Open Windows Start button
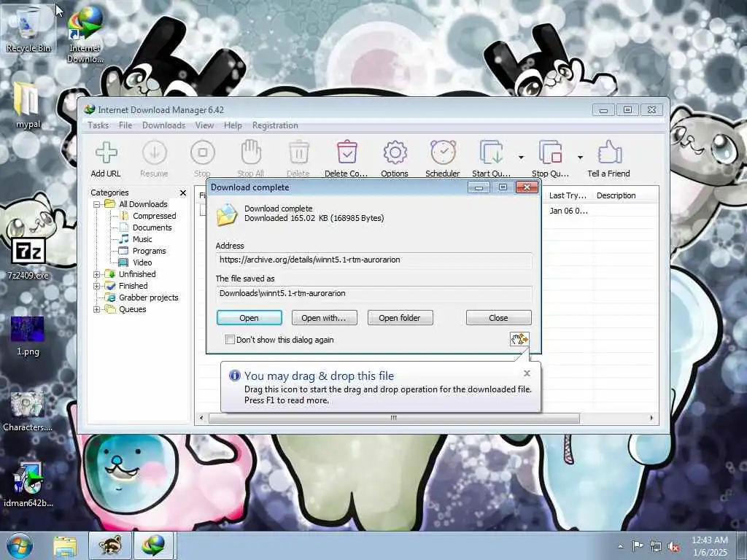 pos(20,545)
